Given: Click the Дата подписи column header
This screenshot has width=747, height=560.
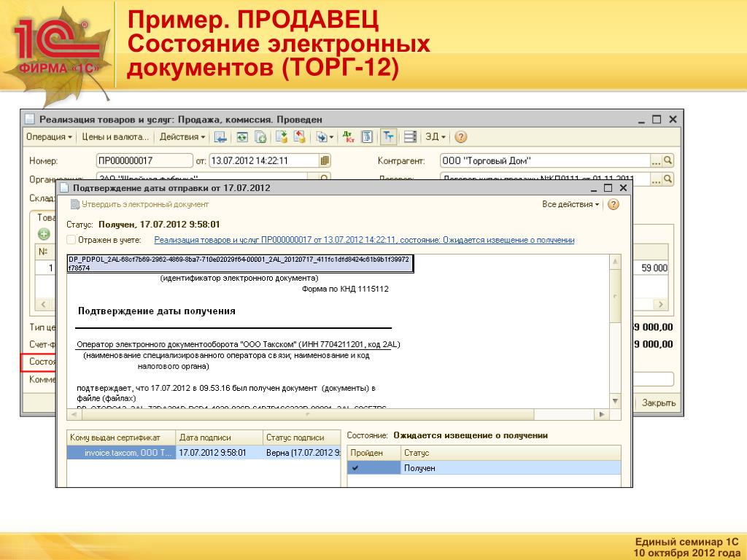Looking at the screenshot, I should point(219,437).
